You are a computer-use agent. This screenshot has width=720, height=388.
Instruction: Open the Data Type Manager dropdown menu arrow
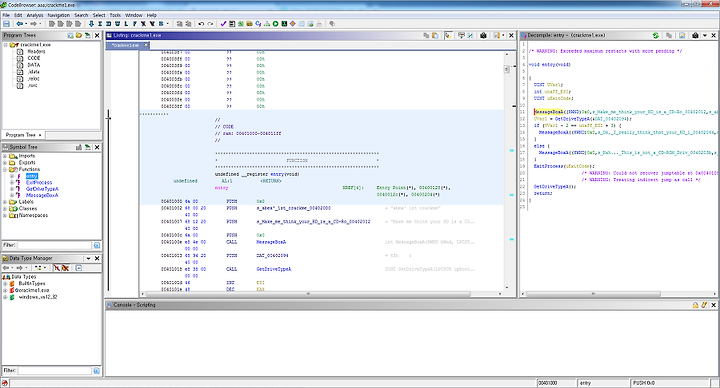click(88, 259)
